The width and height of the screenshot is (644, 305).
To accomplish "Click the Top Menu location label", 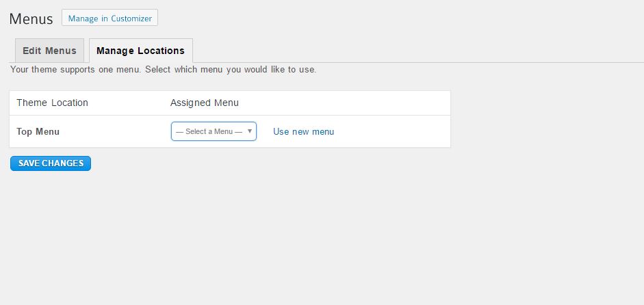I will [38, 132].
